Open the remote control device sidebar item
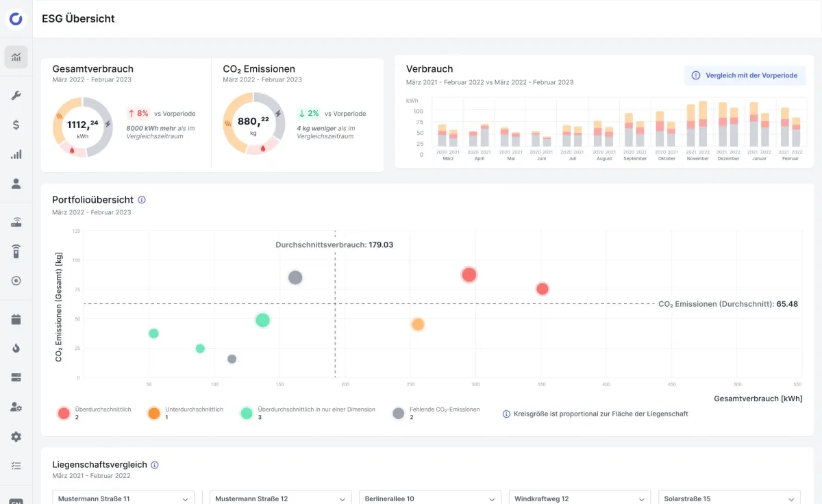822x504 pixels. tap(16, 251)
